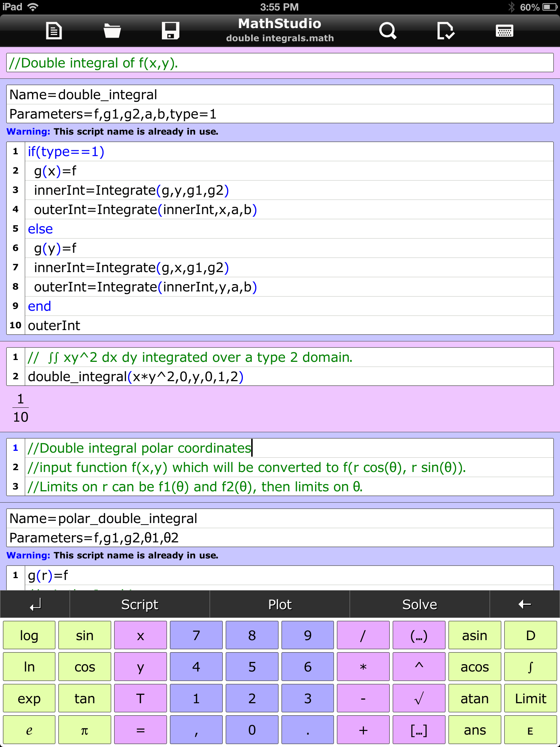Save file with the floppy disk icon

click(170, 31)
